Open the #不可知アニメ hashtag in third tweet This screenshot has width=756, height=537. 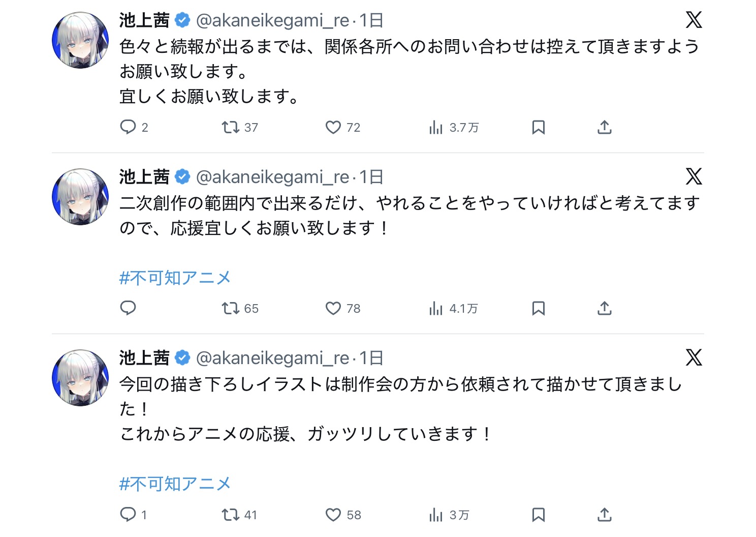pos(175,484)
